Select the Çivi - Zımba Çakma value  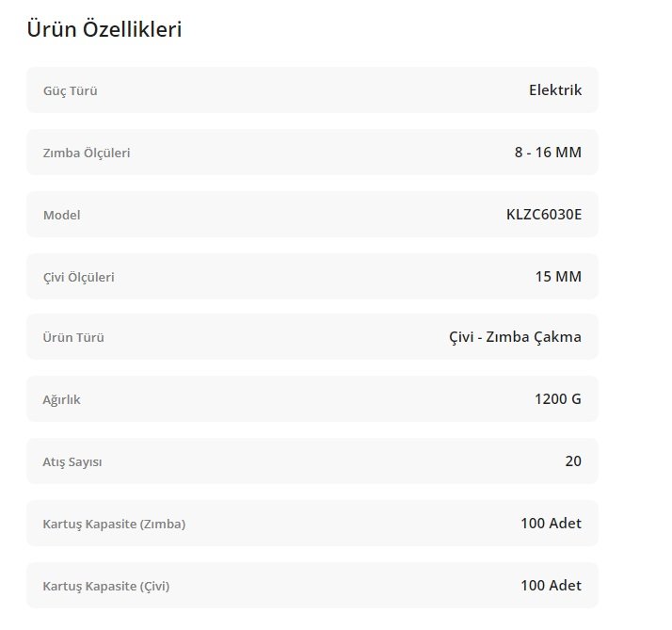[x=515, y=337]
